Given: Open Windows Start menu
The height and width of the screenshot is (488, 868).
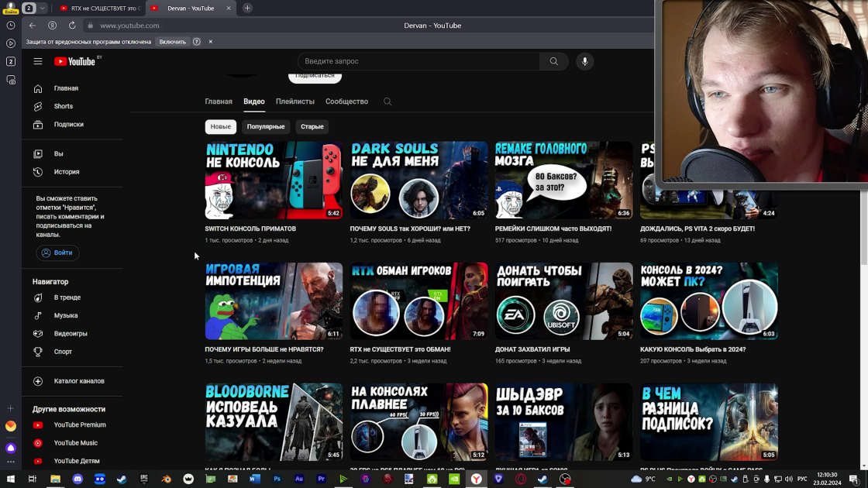Looking at the screenshot, I should 11,479.
